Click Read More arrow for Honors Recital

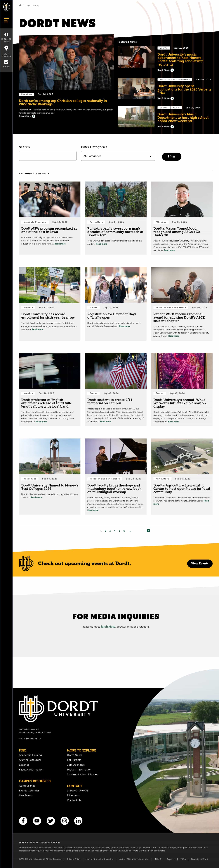pyautogui.click(x=172, y=70)
